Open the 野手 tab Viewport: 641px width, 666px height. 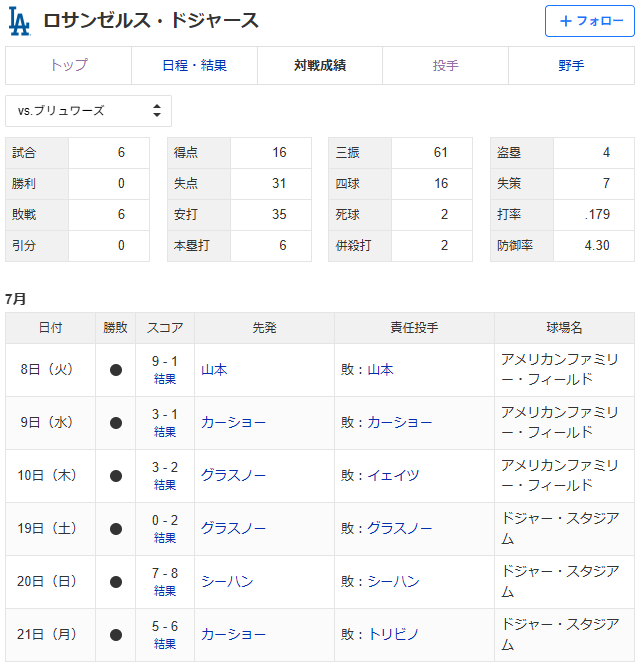coord(571,66)
